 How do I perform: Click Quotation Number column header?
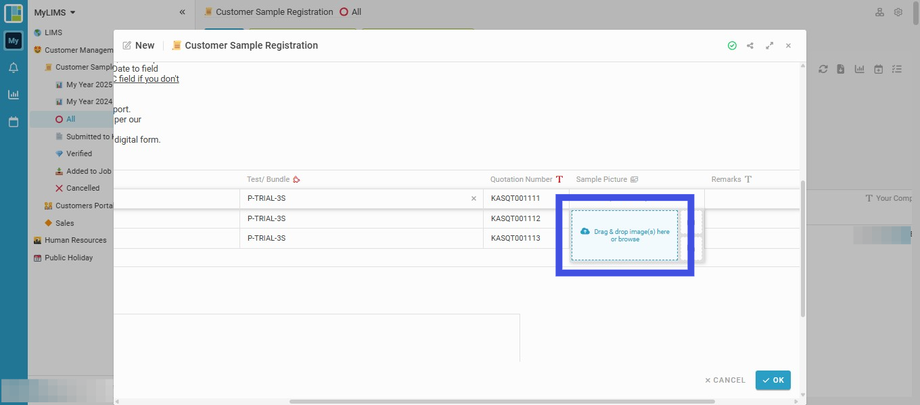[521, 179]
